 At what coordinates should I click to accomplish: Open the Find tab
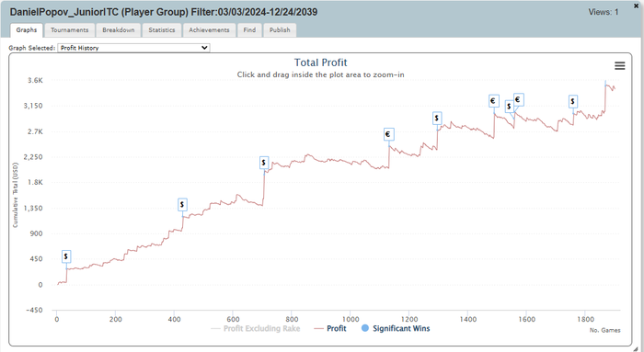coord(249,30)
